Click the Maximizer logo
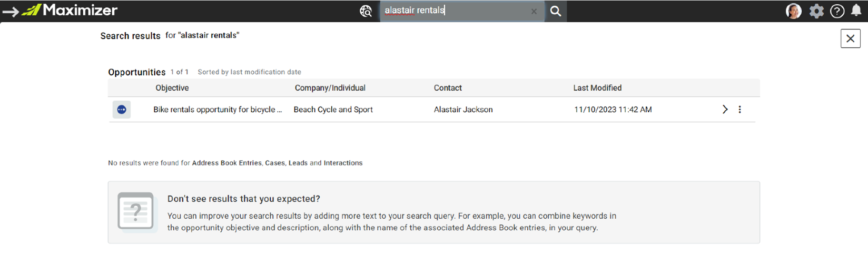Image resolution: width=868 pixels, height=254 pixels. [70, 10]
